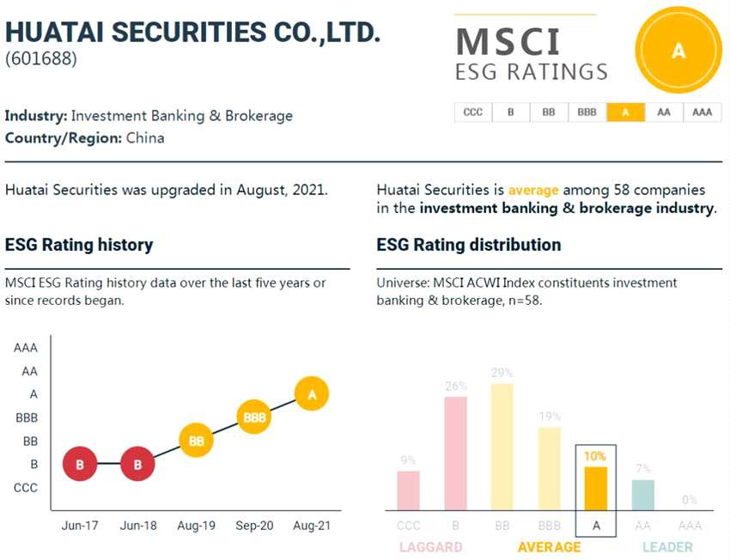Click the LAGGARD category label

coord(430,546)
